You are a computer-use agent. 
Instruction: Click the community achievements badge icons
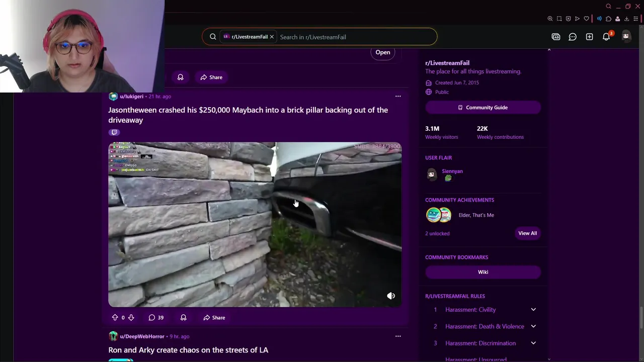pos(439,215)
